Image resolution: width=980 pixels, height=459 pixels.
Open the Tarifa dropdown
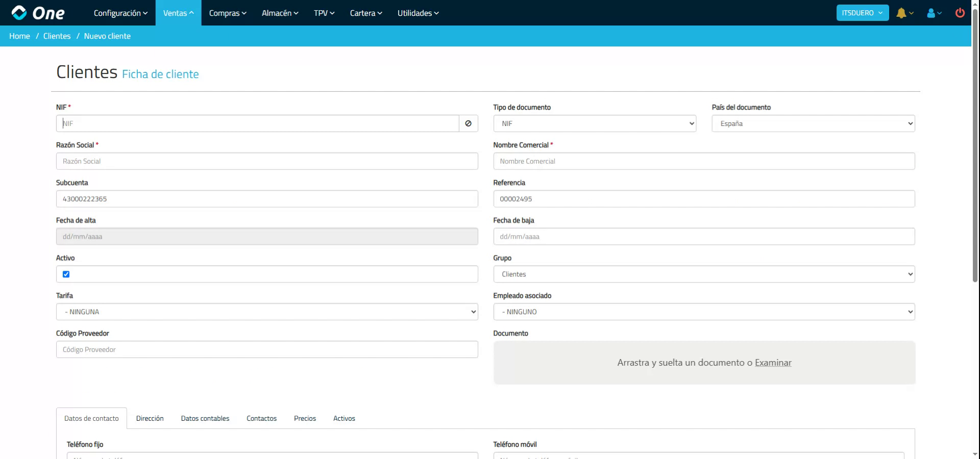[266, 312]
